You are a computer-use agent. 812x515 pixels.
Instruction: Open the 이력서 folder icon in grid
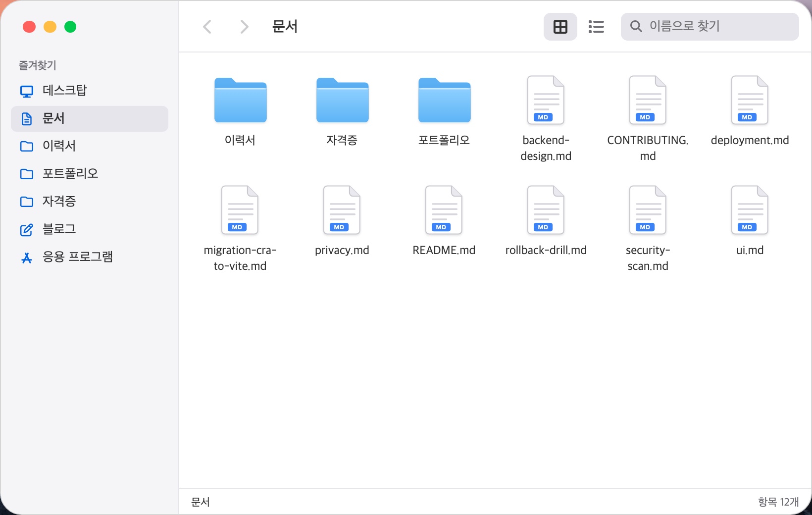tap(241, 100)
